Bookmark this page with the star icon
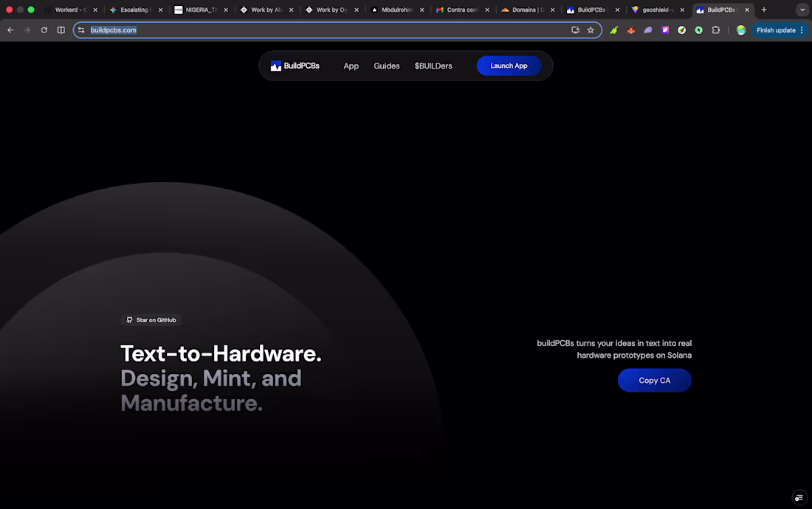Image resolution: width=812 pixels, height=509 pixels. pyautogui.click(x=591, y=30)
